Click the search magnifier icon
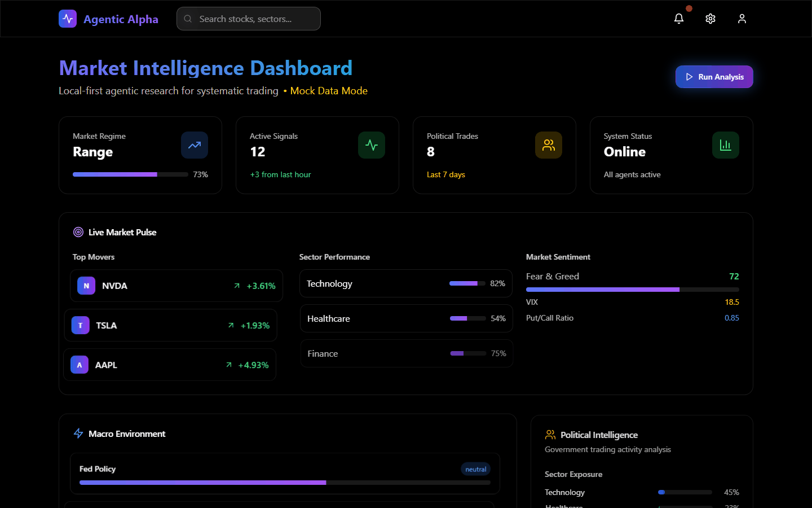 point(188,19)
